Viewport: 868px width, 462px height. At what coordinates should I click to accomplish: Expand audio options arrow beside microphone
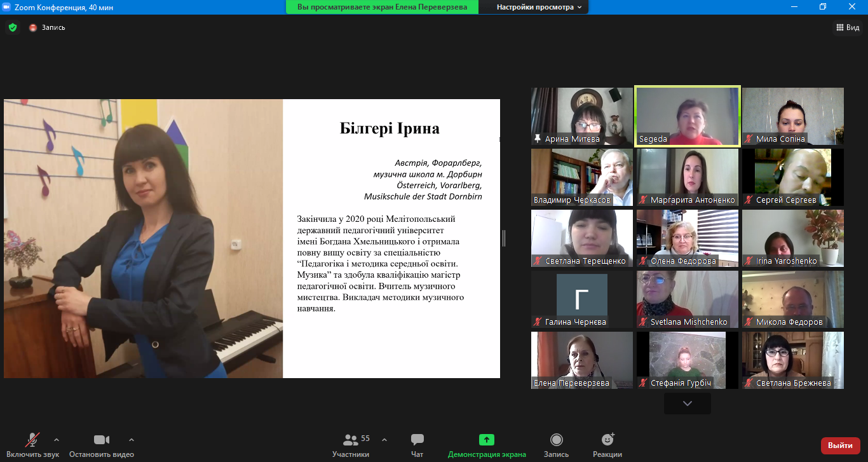tap(57, 439)
